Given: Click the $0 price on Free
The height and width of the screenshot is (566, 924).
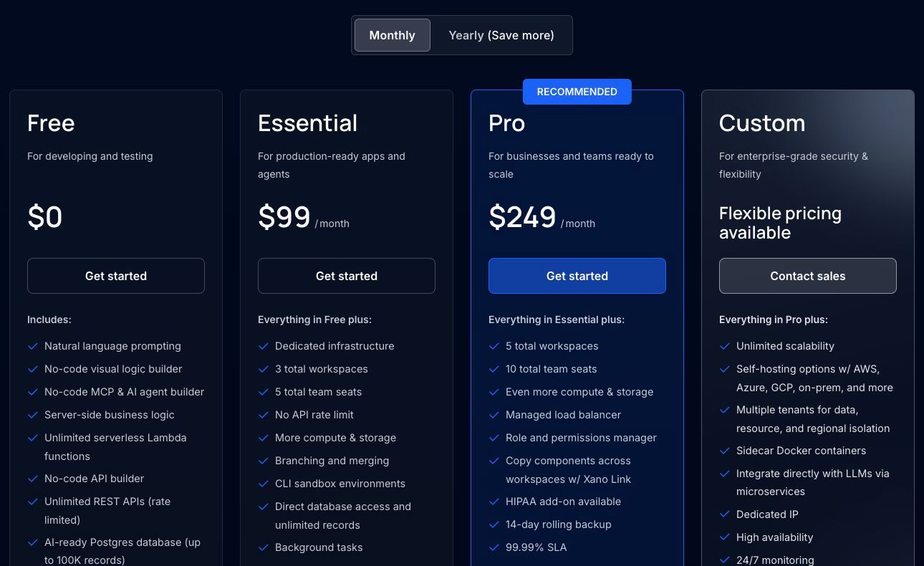Looking at the screenshot, I should (44, 217).
